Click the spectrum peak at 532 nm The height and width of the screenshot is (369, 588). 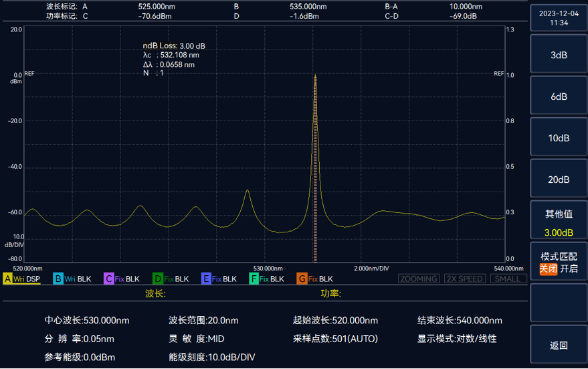coord(315,77)
